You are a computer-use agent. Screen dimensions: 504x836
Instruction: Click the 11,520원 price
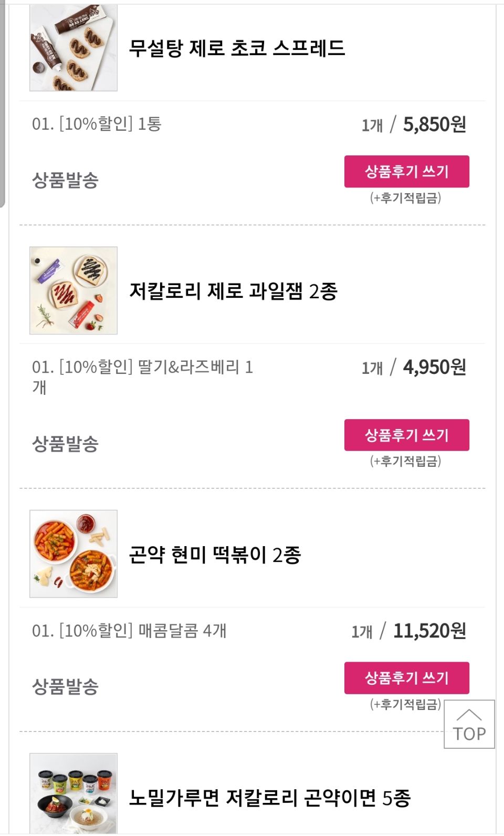coord(429,631)
